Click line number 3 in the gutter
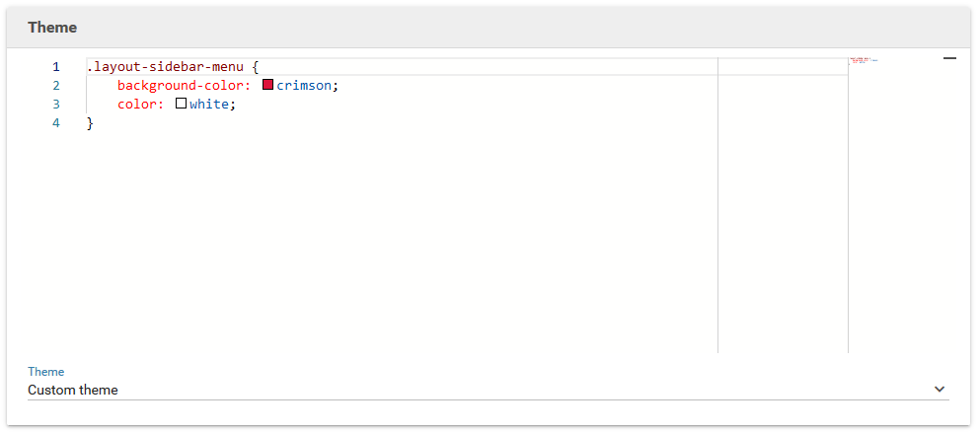Screen dimensions: 980x433 click(56, 105)
